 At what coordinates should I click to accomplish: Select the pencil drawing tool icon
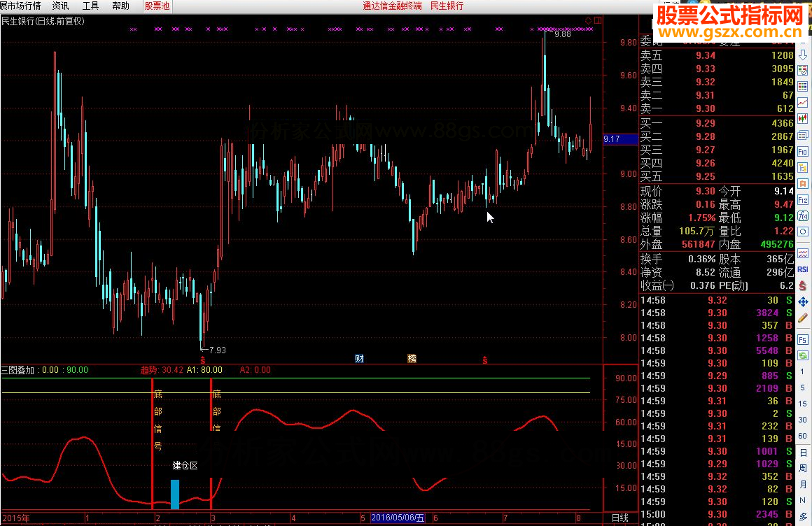[x=803, y=318]
